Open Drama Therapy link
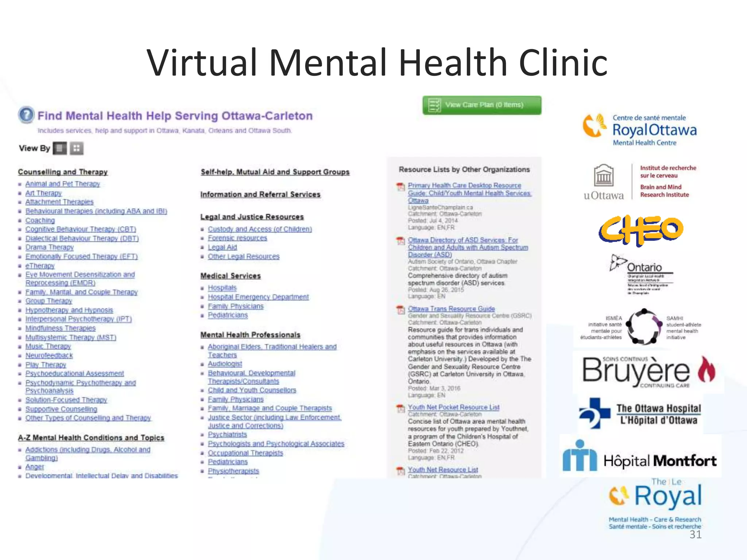 49,248
